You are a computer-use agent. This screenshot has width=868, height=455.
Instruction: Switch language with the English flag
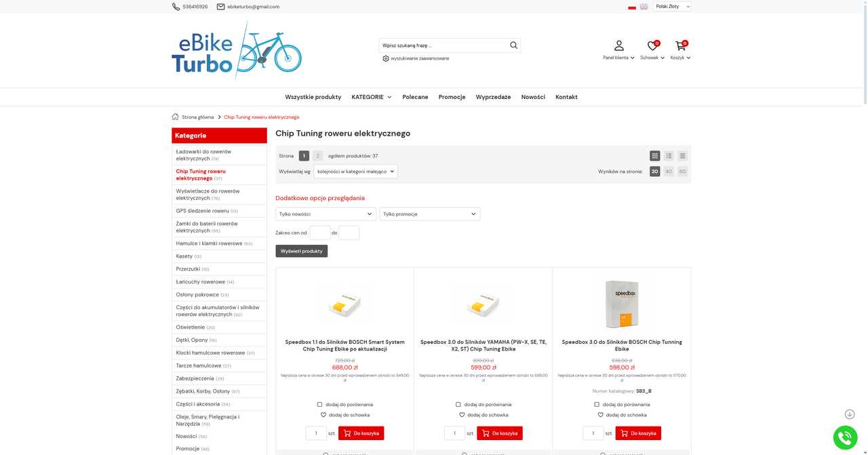tap(644, 7)
